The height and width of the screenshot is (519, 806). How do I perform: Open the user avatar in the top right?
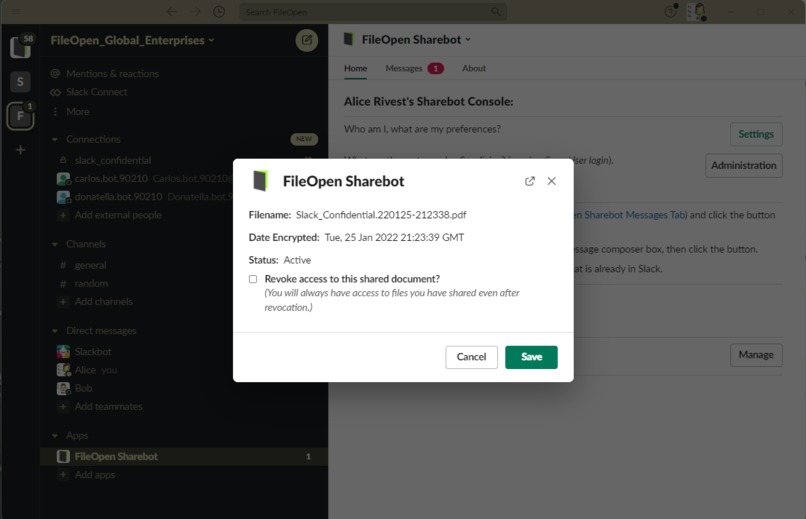(697, 11)
